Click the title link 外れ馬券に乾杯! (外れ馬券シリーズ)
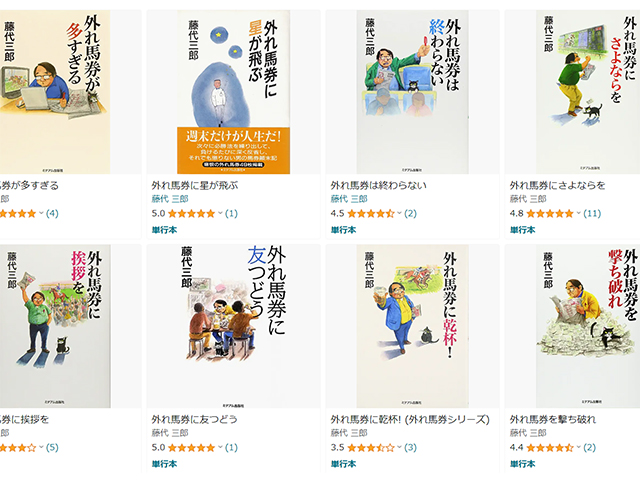This screenshot has width=640, height=480. coord(410,419)
